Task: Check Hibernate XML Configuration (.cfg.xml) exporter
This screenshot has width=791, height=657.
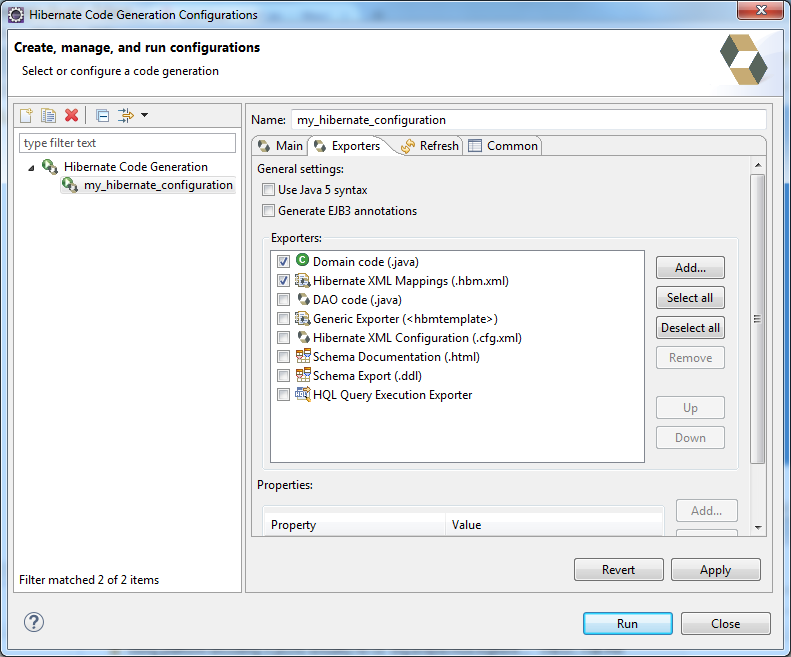Action: [x=284, y=338]
